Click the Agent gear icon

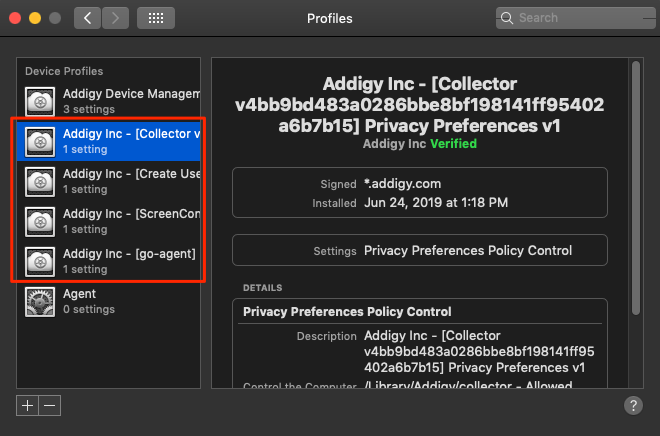pyautogui.click(x=40, y=301)
